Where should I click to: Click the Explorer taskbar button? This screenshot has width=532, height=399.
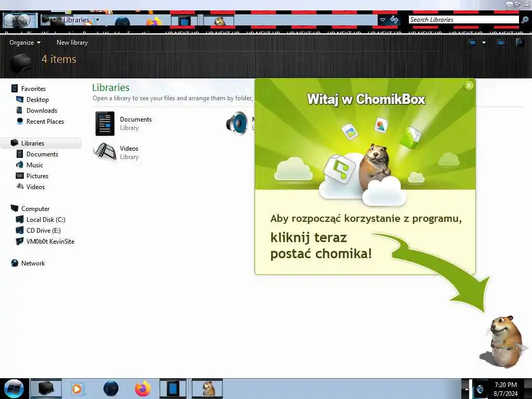click(46, 389)
